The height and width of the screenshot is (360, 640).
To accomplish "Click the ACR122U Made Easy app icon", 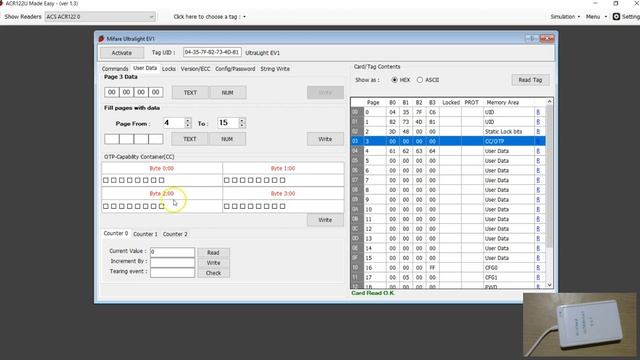I will point(1,3).
